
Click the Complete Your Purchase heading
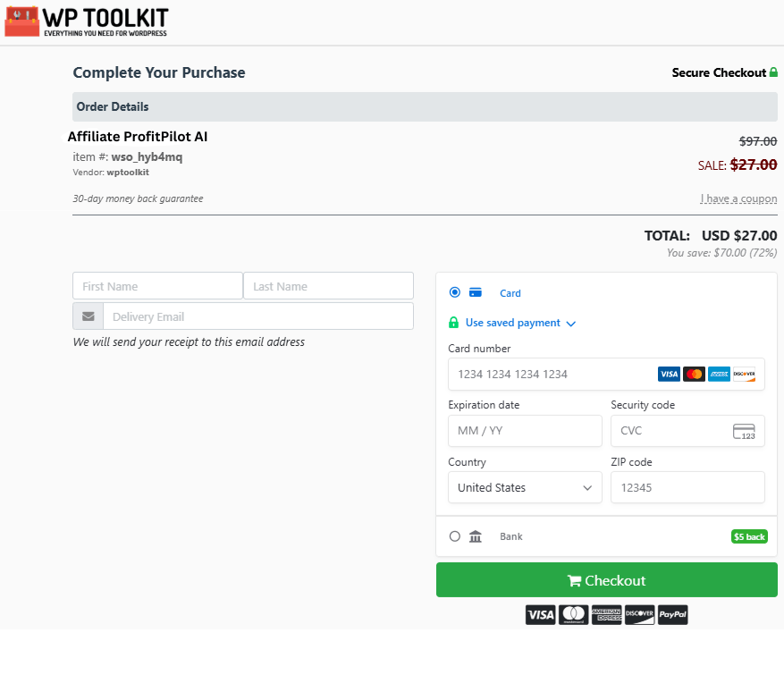tap(159, 72)
